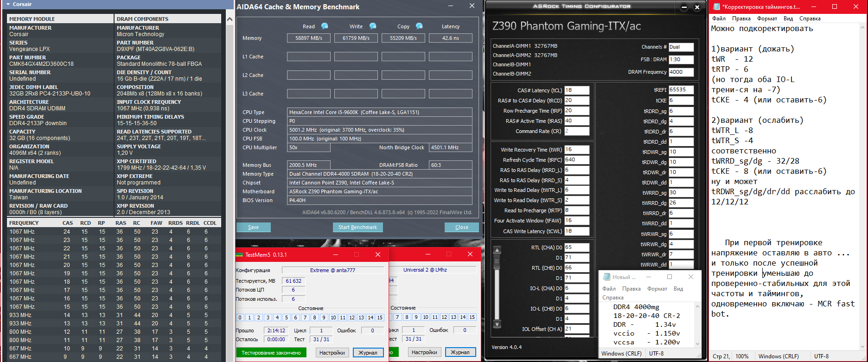Image resolution: width=868 pixels, height=362 pixels.
Task: Click the Memory Latency value 42.6 ns
Action: pos(451,38)
